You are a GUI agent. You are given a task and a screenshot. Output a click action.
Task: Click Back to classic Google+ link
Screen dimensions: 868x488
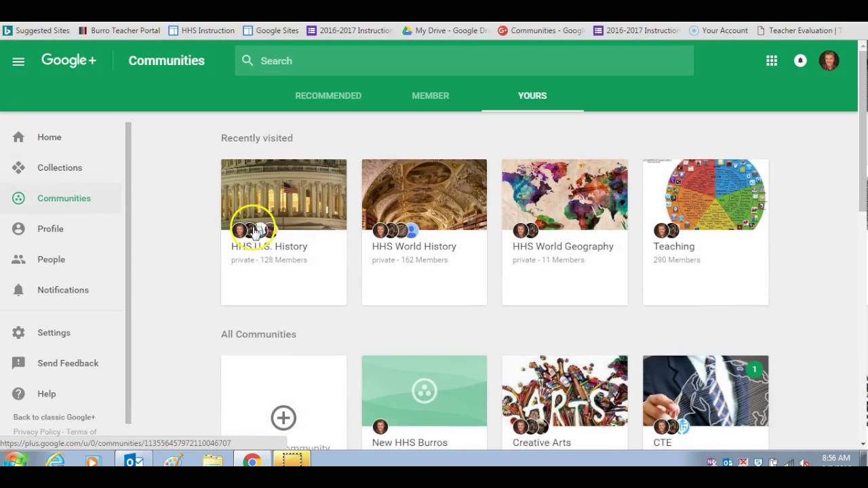[54, 417]
